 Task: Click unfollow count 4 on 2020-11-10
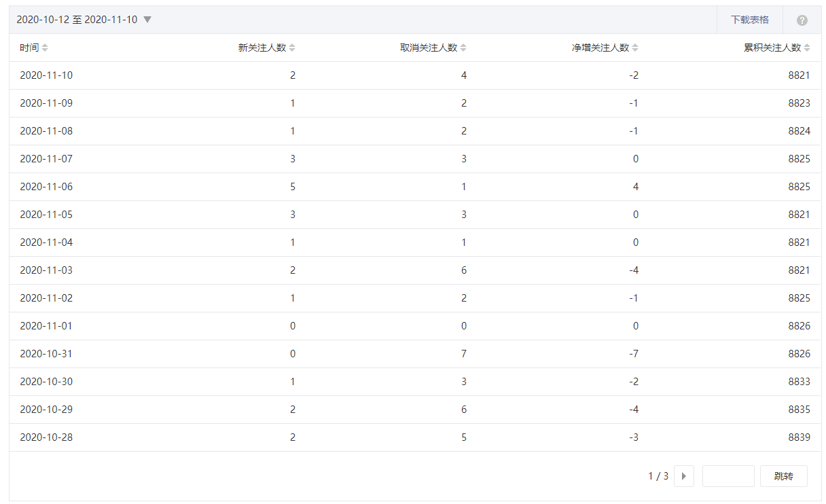464,75
